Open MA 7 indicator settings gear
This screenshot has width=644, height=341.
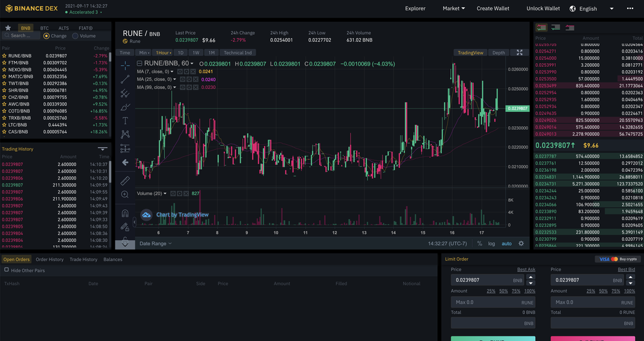[x=187, y=71]
